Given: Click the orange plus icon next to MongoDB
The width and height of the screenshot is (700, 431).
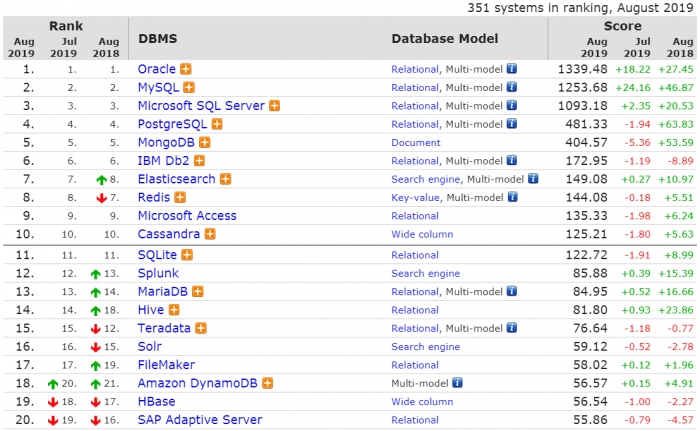Looking at the screenshot, I should 201,143.
